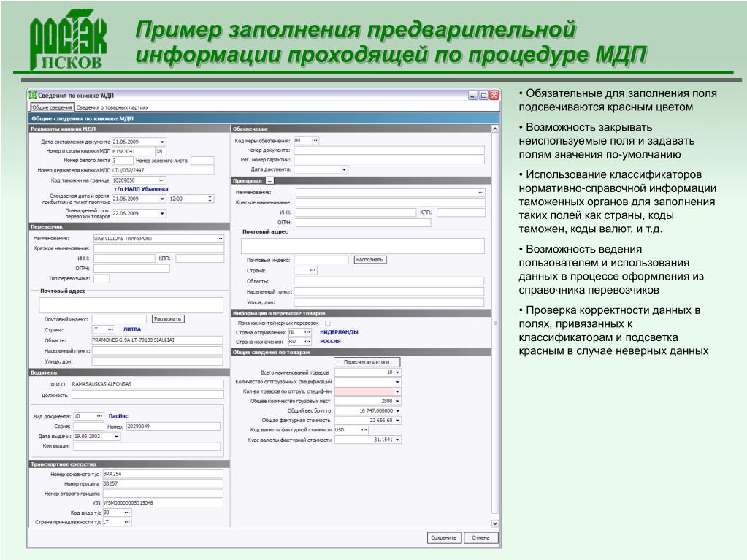Screen dimensions: 747x560
Task: Open Страна принадлежности т/с lookup button
Action: tap(127, 522)
